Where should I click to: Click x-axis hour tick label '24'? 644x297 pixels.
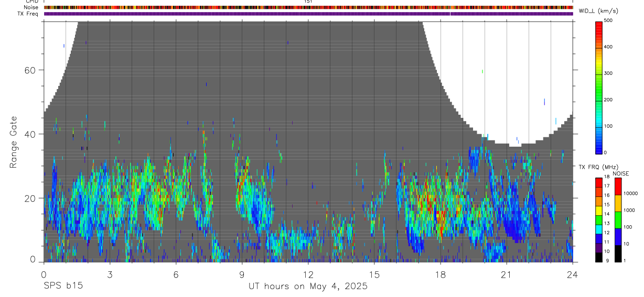(573, 274)
